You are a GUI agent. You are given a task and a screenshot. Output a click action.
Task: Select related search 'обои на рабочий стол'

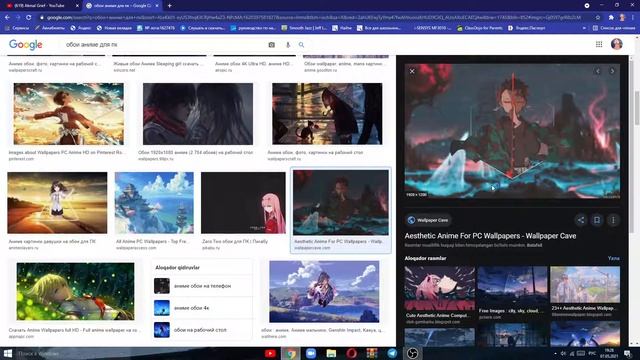point(202,330)
